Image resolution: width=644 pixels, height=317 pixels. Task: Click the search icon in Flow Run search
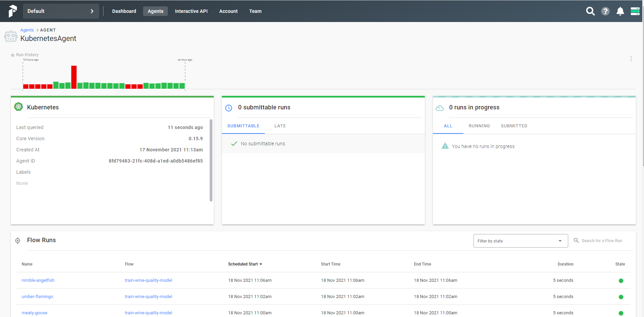tap(576, 240)
